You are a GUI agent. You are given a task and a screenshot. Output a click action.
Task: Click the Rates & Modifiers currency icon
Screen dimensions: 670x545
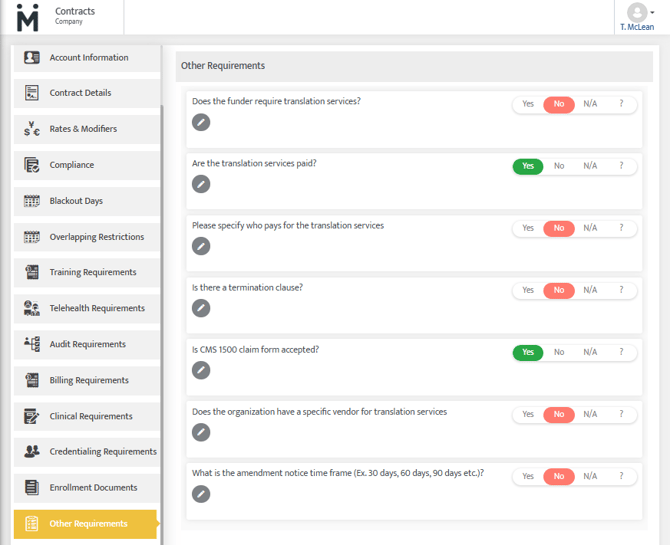32,129
